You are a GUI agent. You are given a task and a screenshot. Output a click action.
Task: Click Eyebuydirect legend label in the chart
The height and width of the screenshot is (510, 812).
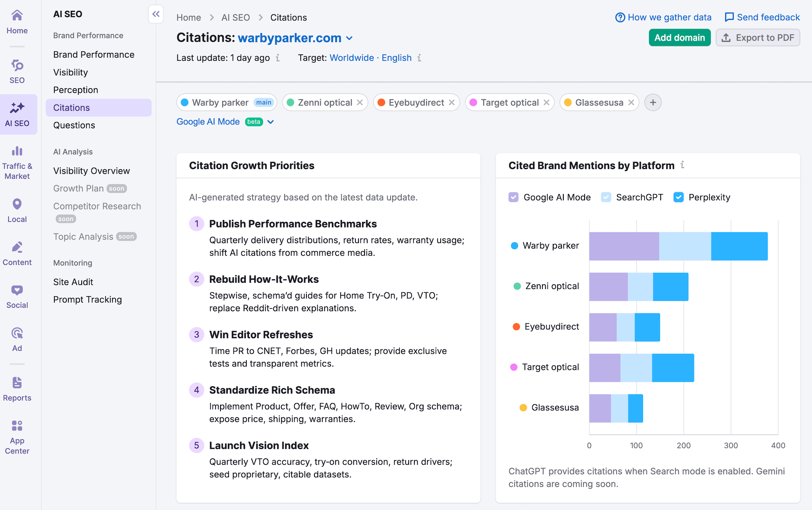[552, 327]
